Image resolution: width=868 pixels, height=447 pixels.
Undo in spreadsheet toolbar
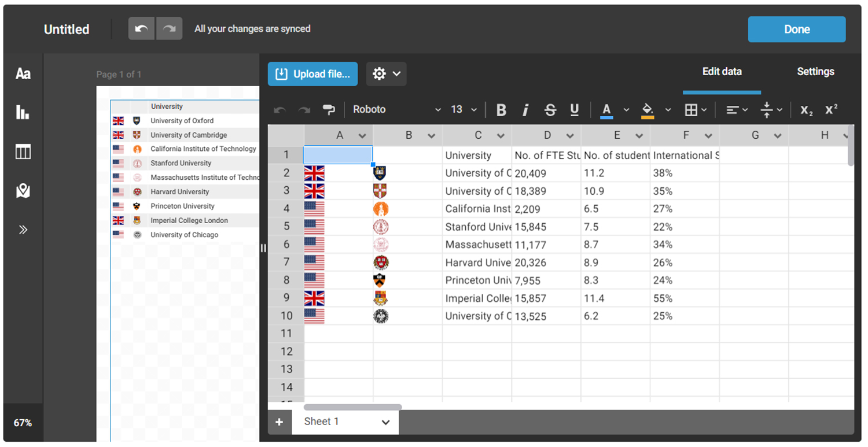point(280,110)
